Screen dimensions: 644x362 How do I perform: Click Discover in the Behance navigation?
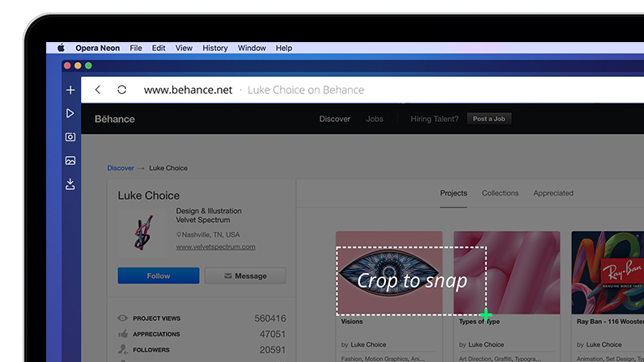click(335, 119)
